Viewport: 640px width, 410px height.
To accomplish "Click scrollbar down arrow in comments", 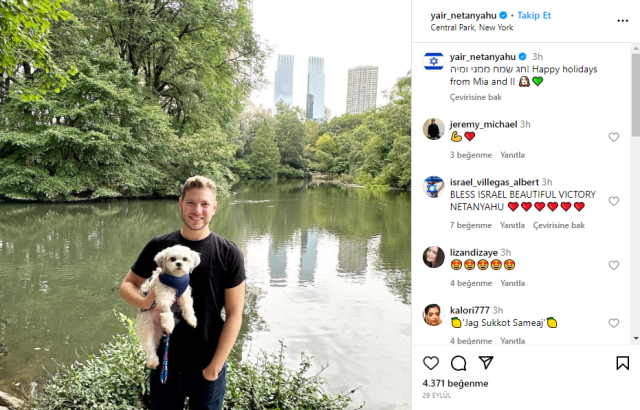I will click(x=636, y=338).
